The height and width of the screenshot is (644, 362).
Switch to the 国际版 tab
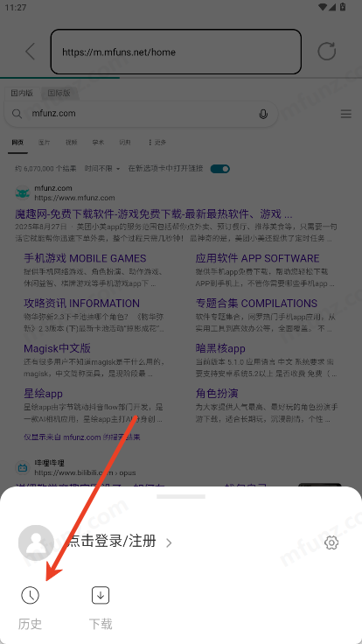[x=59, y=93]
